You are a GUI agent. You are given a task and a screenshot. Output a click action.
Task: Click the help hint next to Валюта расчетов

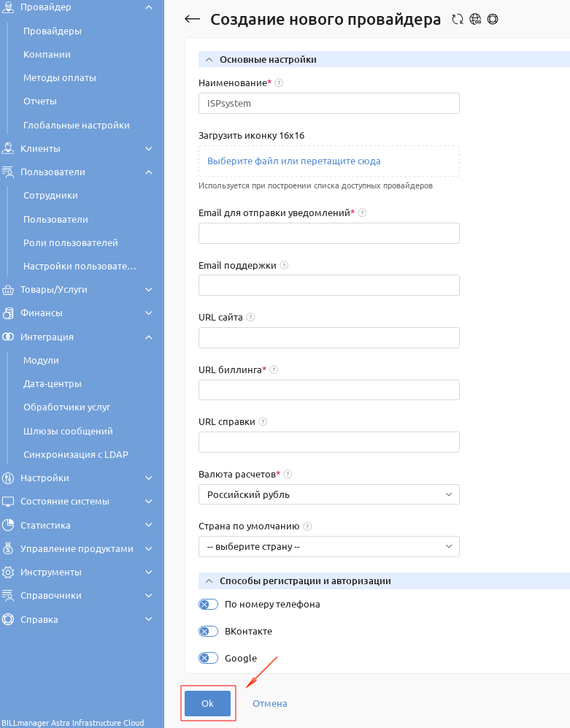(288, 474)
